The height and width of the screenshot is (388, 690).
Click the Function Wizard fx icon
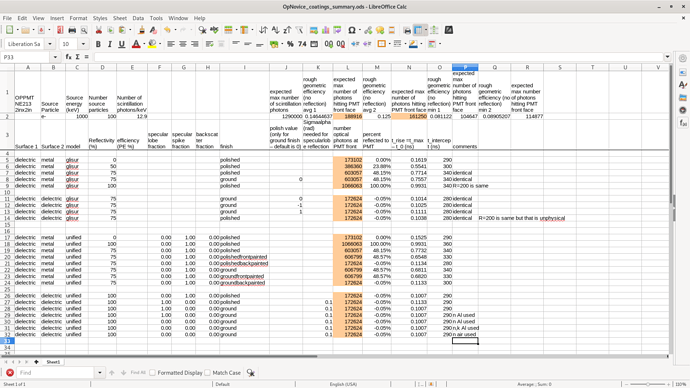click(x=69, y=57)
